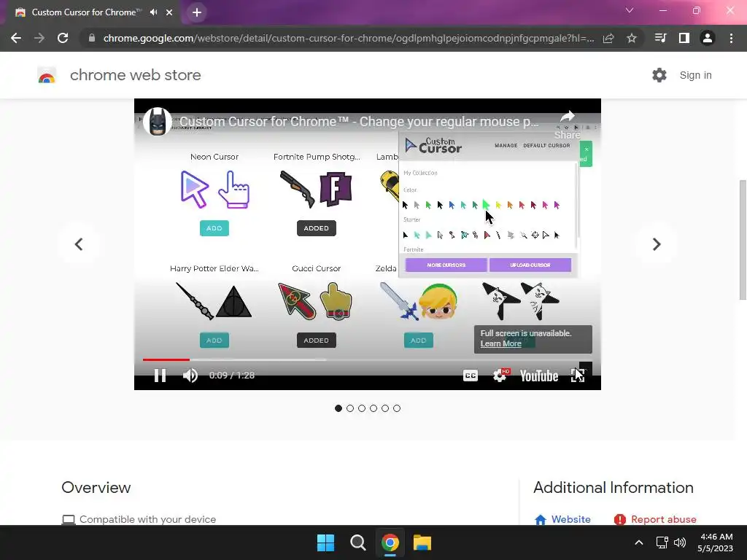Select the first carousel dot
747x560 pixels.
coord(338,408)
